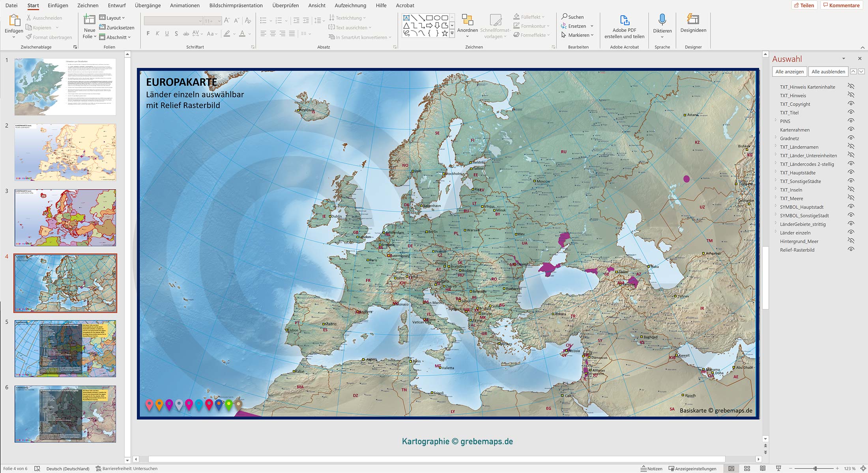Screen dimensions: 868x473
Task: Click the Teilen button
Action: 804,5
